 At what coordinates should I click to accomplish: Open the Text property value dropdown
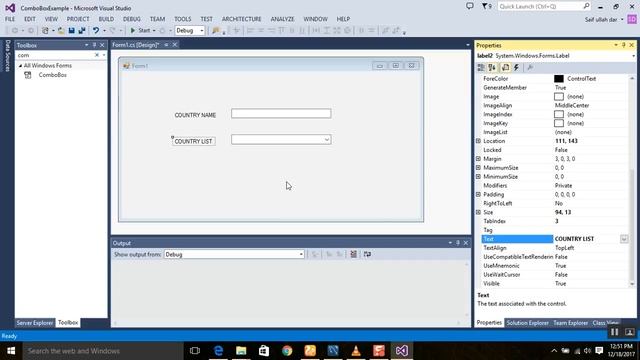(x=624, y=239)
